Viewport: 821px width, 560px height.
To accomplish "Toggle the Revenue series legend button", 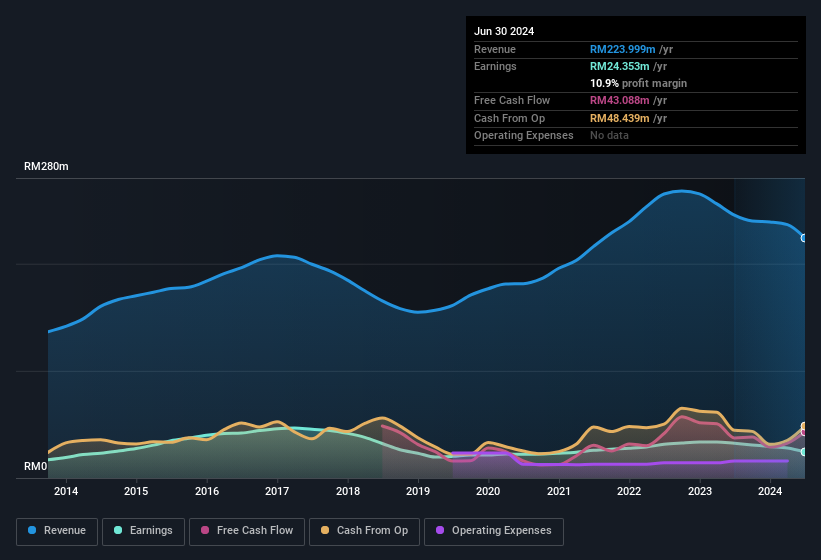I will click(57, 531).
